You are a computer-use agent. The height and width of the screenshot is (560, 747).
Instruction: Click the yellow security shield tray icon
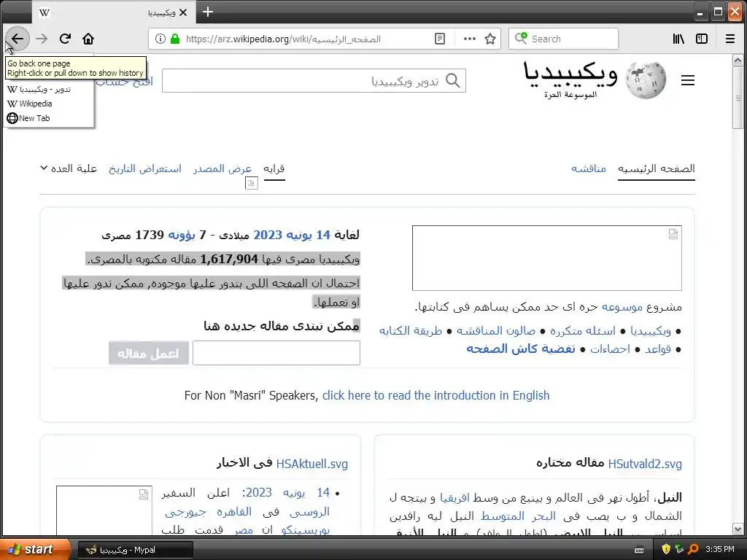pyautogui.click(x=665, y=549)
